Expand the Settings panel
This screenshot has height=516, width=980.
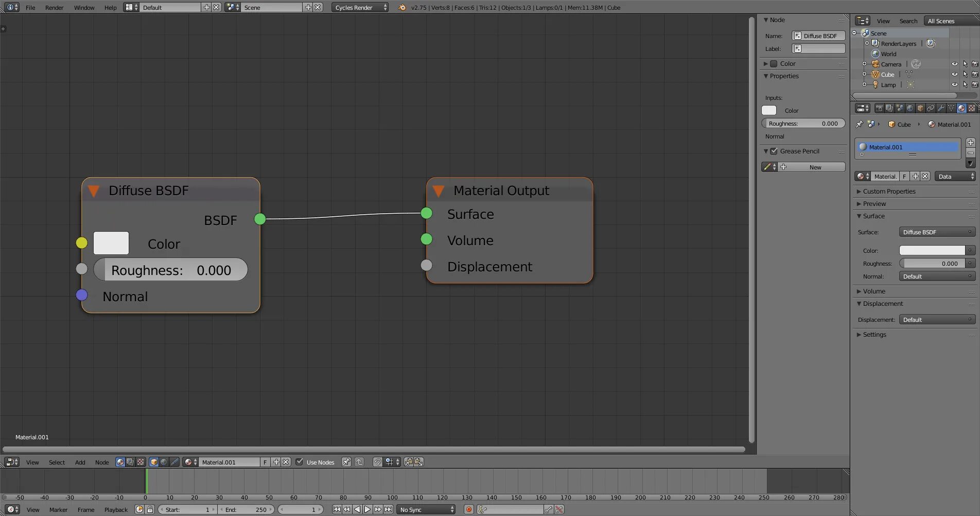pos(874,334)
